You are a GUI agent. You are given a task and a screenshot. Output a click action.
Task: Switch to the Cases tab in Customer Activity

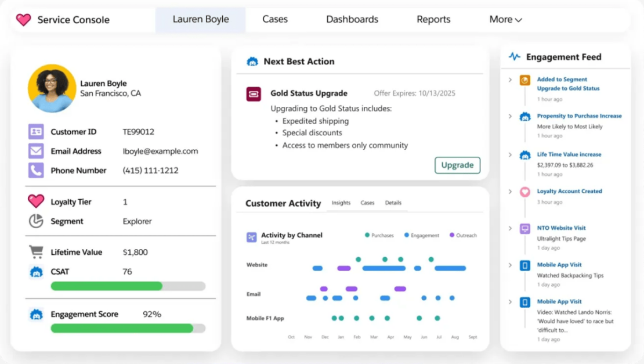click(x=368, y=203)
